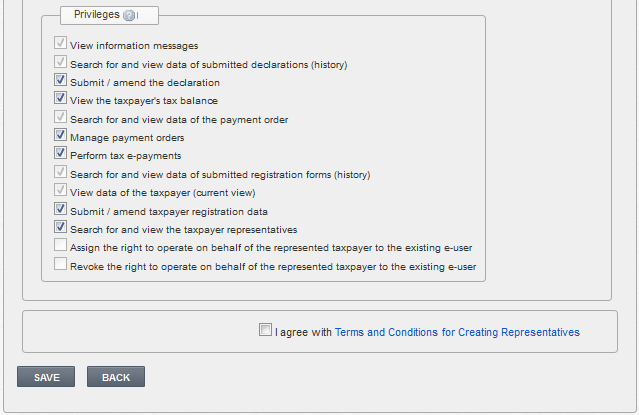639x415 pixels.
Task: Click the Manage payment orders label text
Action: click(127, 138)
